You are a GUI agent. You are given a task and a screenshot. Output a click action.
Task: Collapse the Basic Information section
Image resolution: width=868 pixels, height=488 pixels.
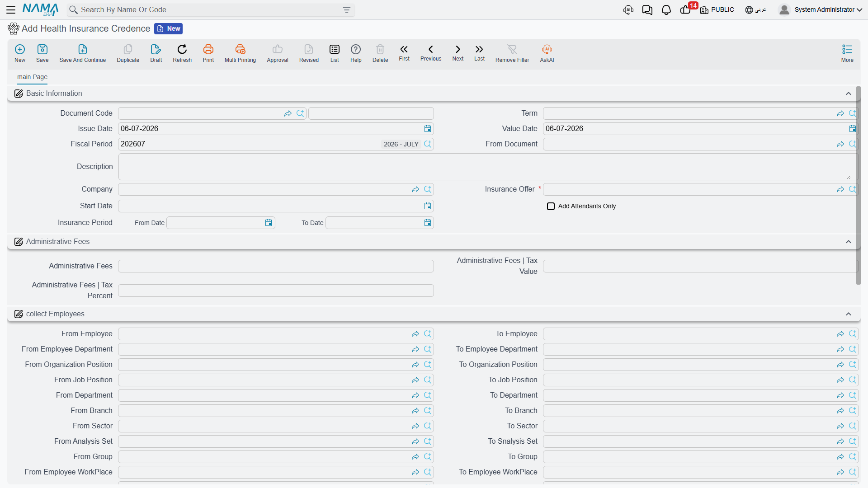pos(848,94)
